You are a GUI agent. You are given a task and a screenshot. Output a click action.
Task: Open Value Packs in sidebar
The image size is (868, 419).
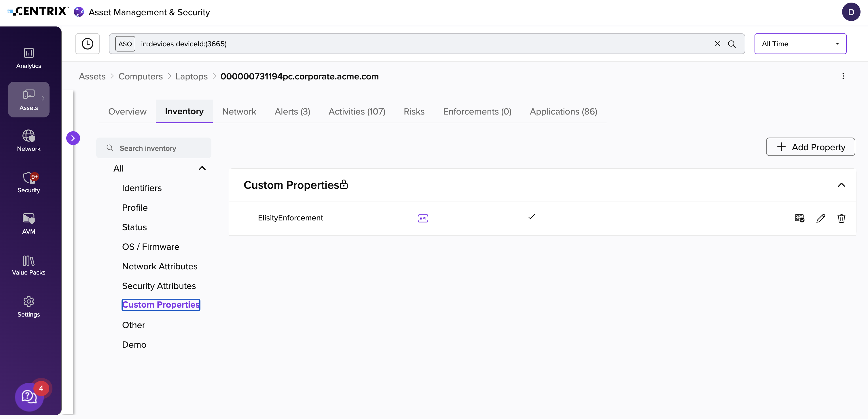(x=29, y=265)
